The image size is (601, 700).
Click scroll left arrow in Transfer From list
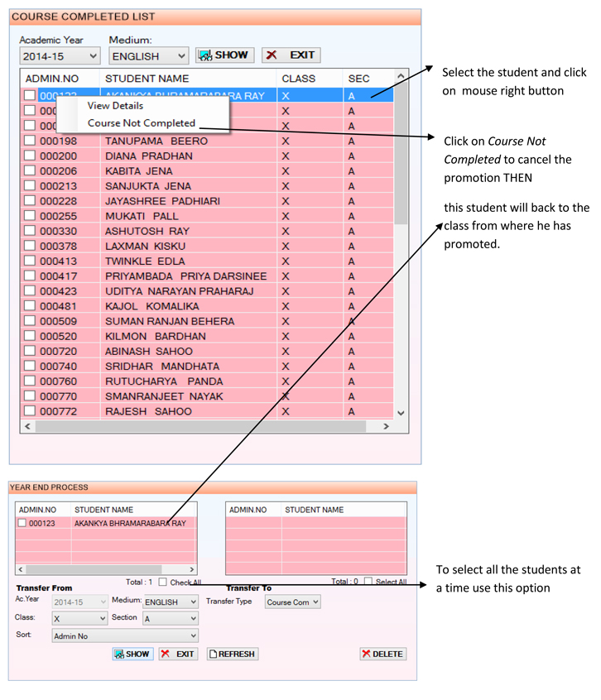pos(21,569)
